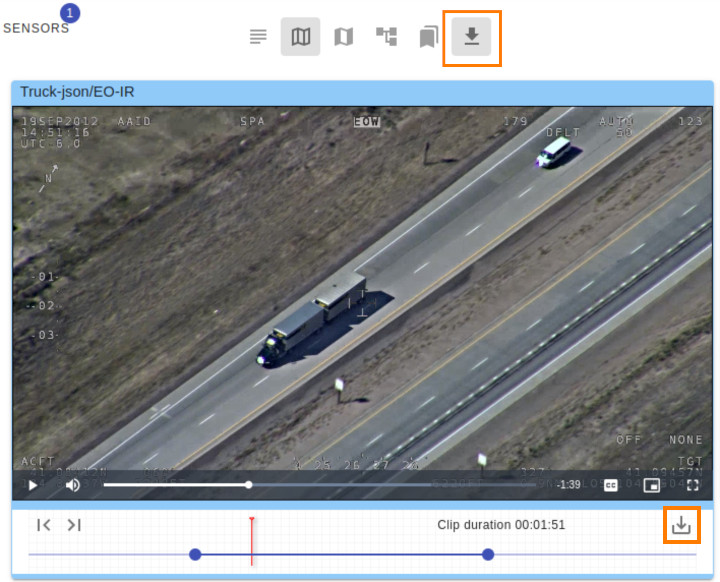Image resolution: width=720 pixels, height=582 pixels.
Task: Click the Clip duration 00:01:51 text
Action: [x=501, y=525]
